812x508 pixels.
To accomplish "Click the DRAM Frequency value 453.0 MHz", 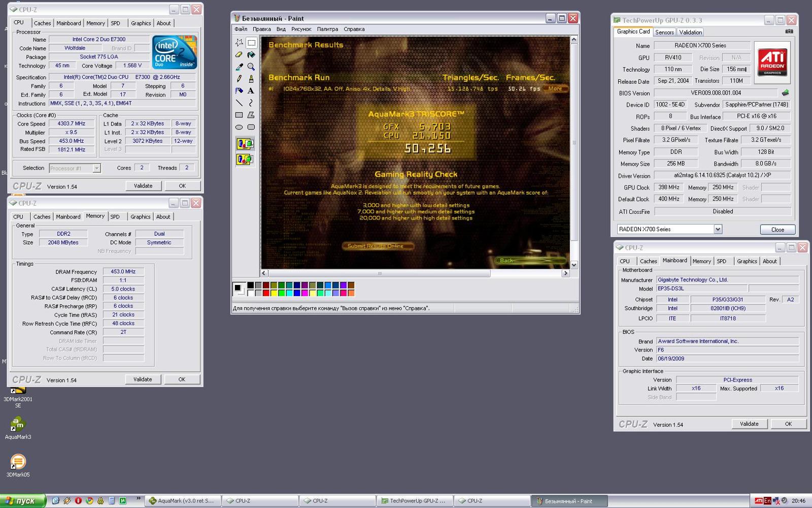I will tap(123, 271).
